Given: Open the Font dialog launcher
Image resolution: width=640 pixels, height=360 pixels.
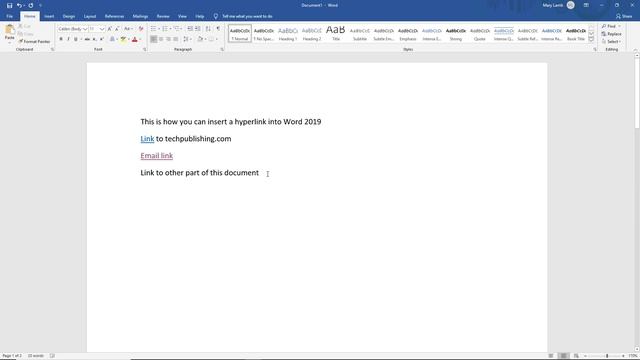Looking at the screenshot, I should 144,49.
